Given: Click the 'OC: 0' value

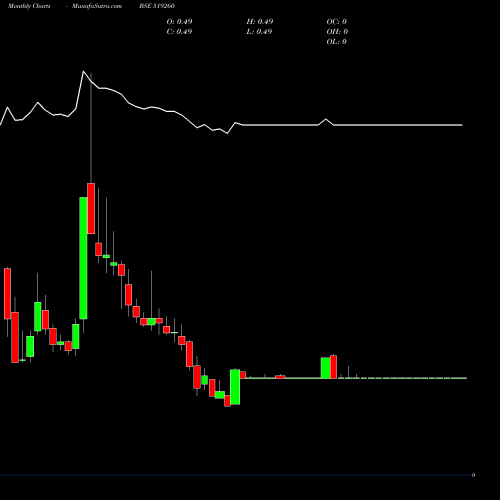Looking at the screenshot, I should tap(336, 21).
